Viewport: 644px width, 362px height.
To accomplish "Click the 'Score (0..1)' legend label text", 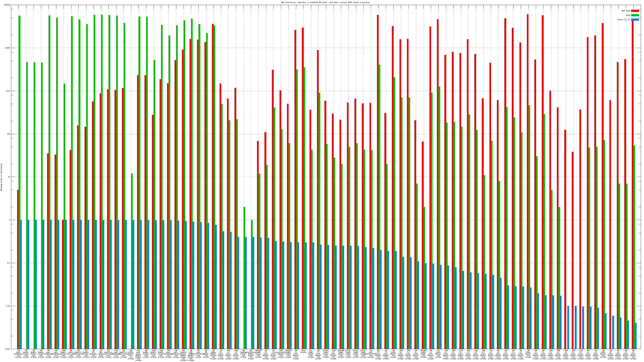I will (x=624, y=20).
